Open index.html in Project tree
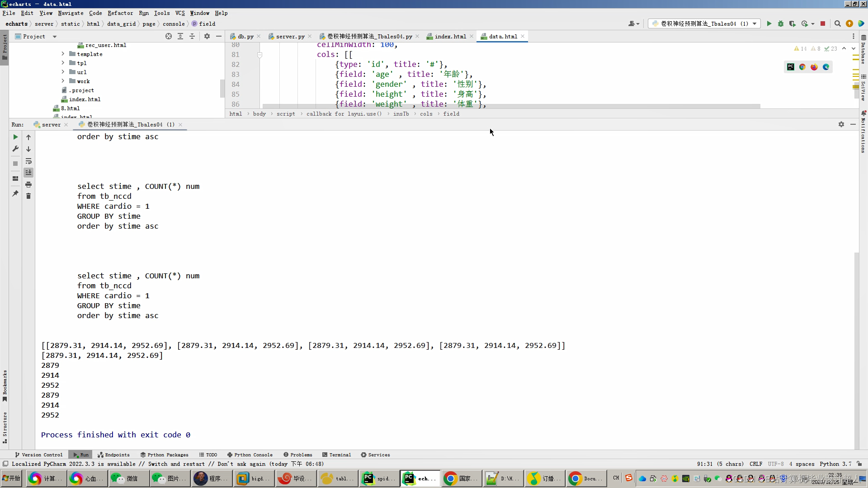The image size is (868, 488). [x=85, y=99]
